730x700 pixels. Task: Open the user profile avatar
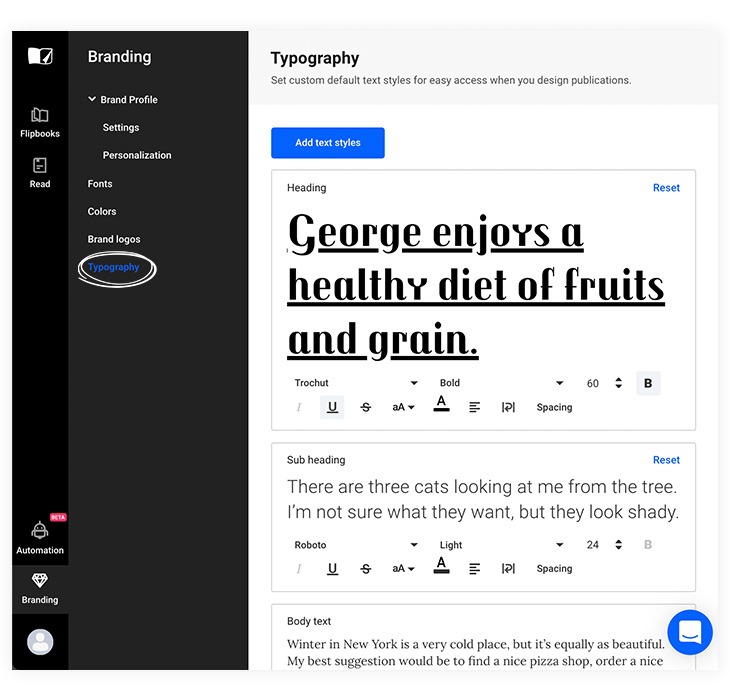[x=40, y=642]
